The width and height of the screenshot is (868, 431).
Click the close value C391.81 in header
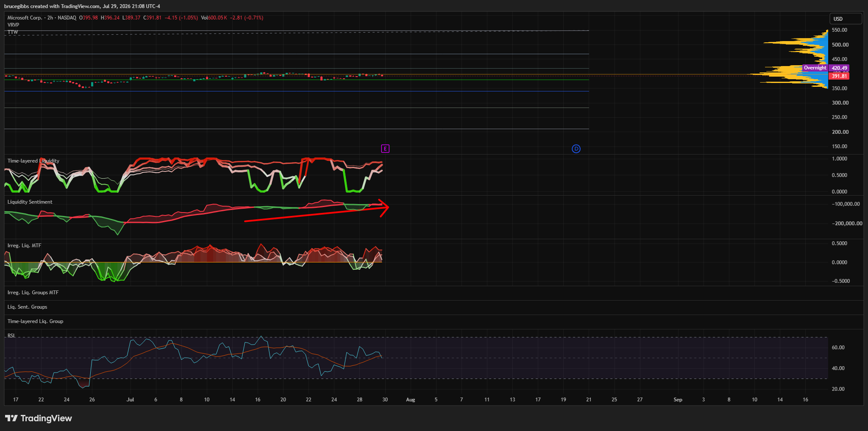153,18
